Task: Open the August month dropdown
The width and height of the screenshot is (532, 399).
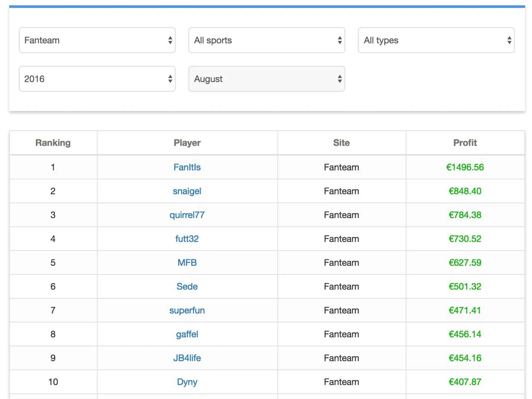Action: [x=266, y=79]
